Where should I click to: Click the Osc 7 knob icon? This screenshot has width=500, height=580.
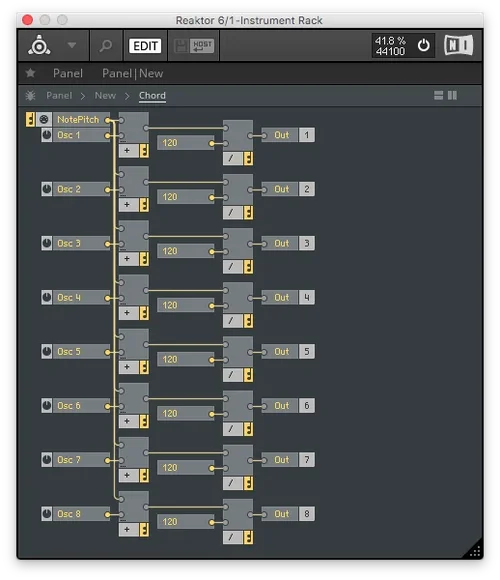point(47,460)
